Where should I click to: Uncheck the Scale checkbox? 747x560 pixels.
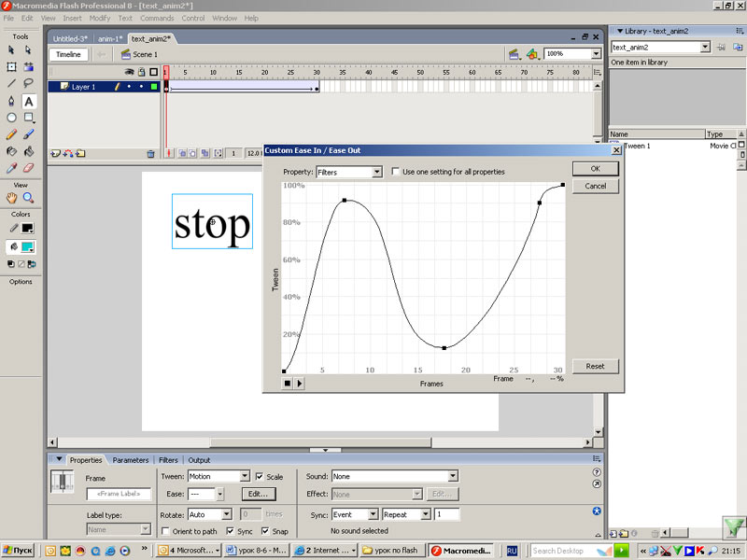click(259, 476)
